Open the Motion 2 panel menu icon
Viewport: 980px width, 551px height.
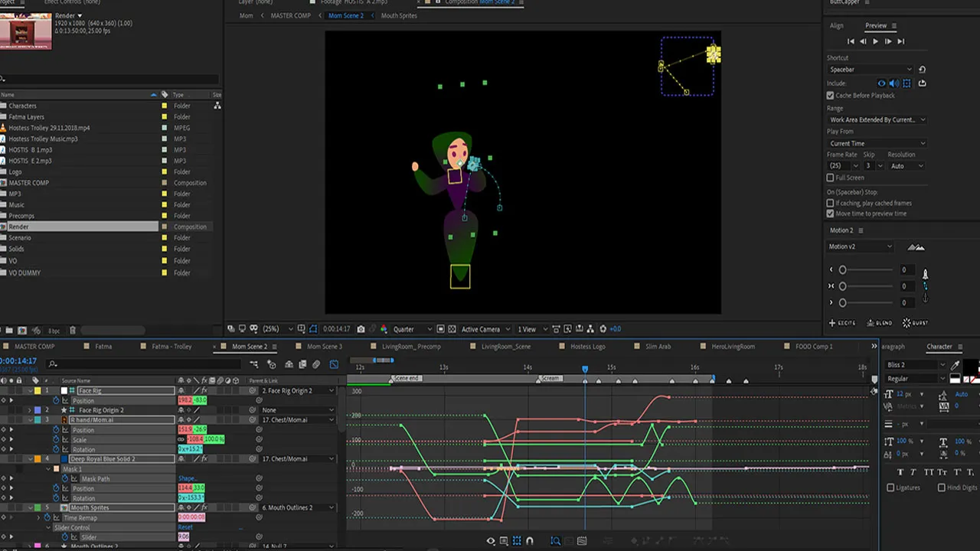861,230
